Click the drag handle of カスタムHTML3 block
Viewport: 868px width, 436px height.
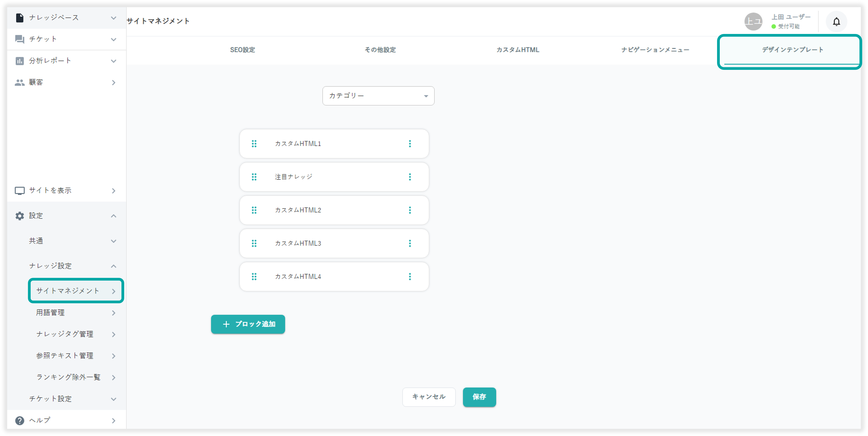coord(254,243)
